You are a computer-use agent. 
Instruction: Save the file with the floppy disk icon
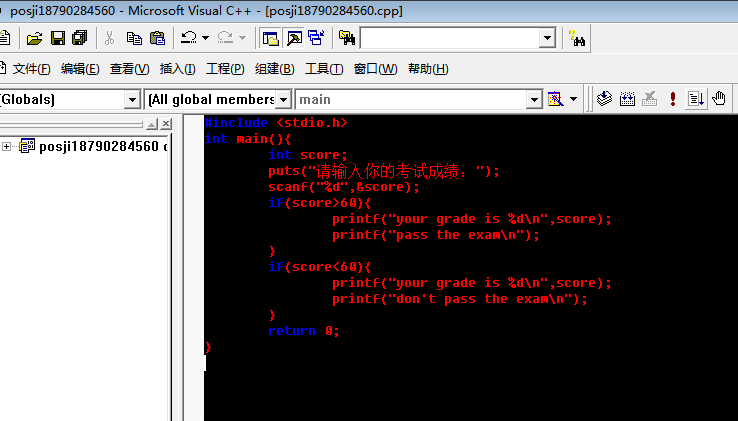pyautogui.click(x=58, y=38)
